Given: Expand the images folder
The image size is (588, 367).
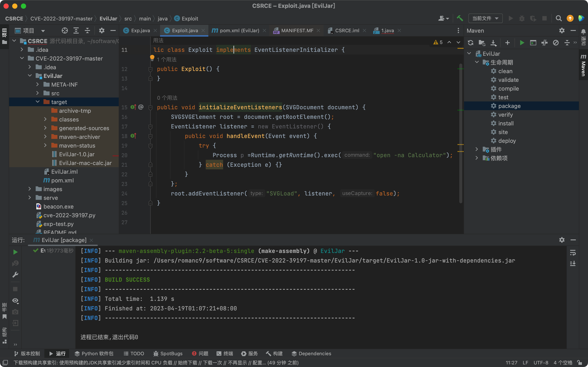Looking at the screenshot, I should click(30, 189).
